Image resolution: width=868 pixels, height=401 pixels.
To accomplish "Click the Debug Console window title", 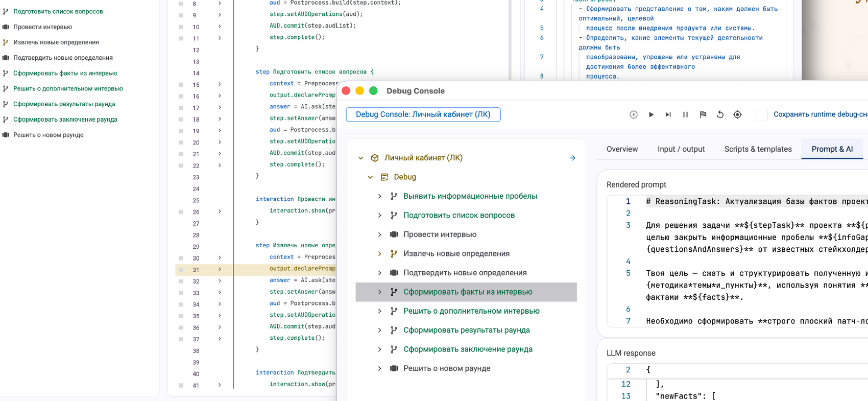I will pos(416,91).
